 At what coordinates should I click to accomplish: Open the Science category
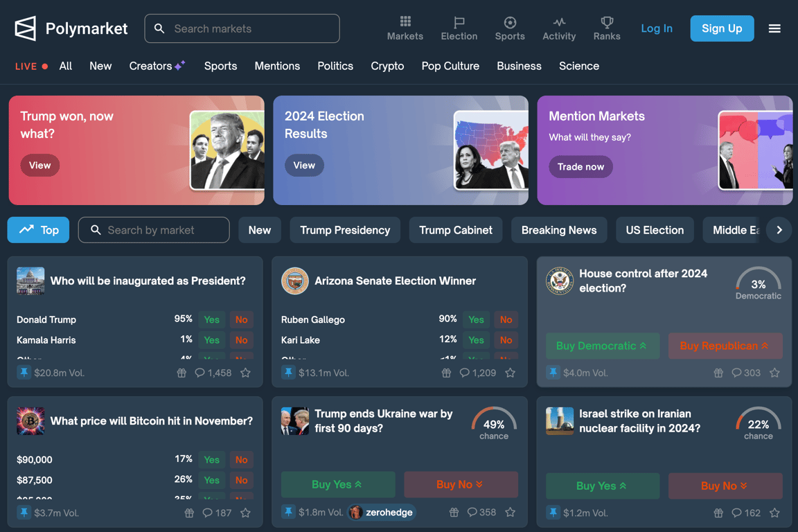(579, 66)
